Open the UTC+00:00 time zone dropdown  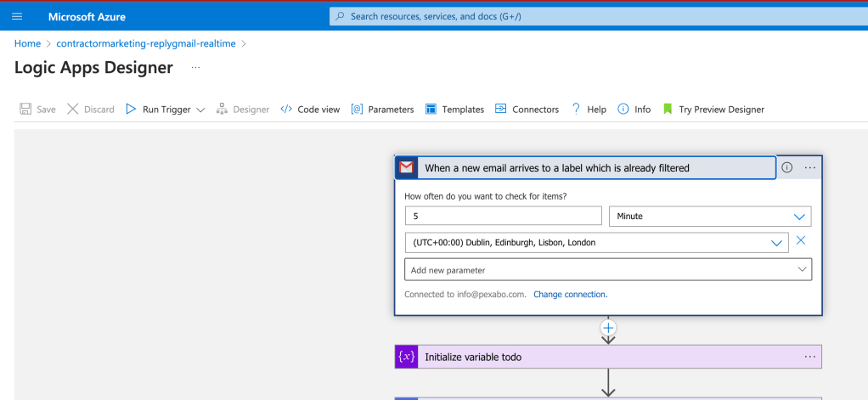pos(597,242)
